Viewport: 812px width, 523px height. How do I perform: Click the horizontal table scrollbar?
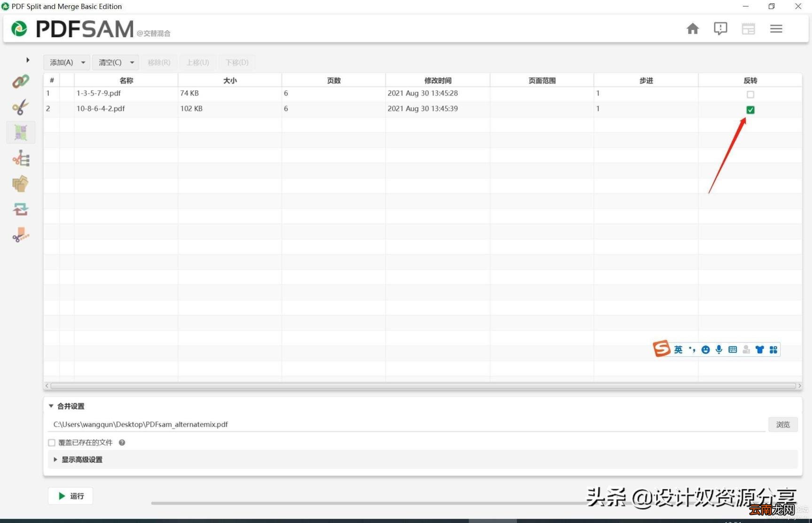423,386
